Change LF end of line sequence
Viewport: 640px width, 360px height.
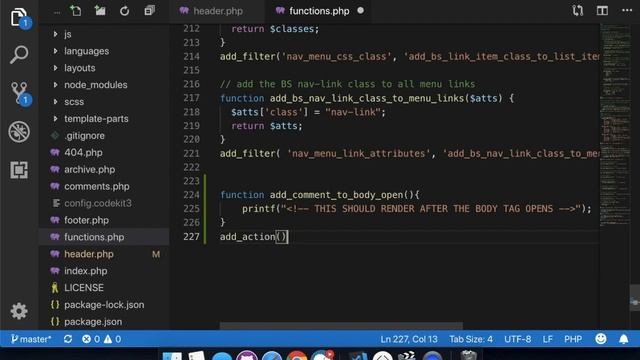tap(547, 339)
